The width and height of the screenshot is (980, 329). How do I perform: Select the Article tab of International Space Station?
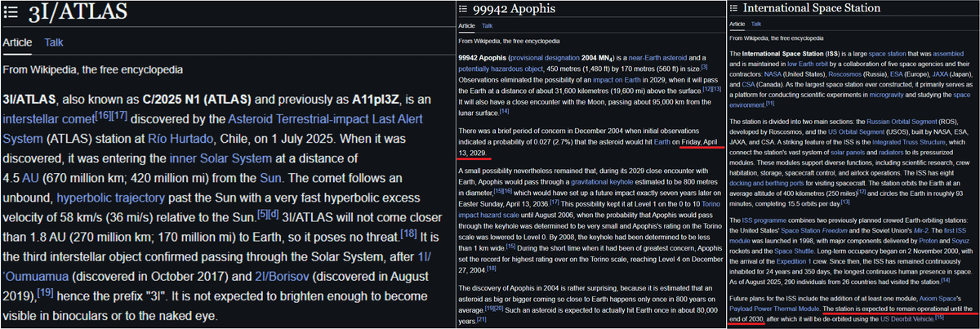737,24
